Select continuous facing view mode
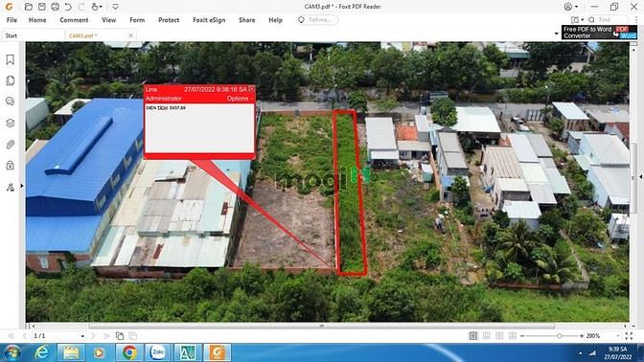 click(x=513, y=336)
